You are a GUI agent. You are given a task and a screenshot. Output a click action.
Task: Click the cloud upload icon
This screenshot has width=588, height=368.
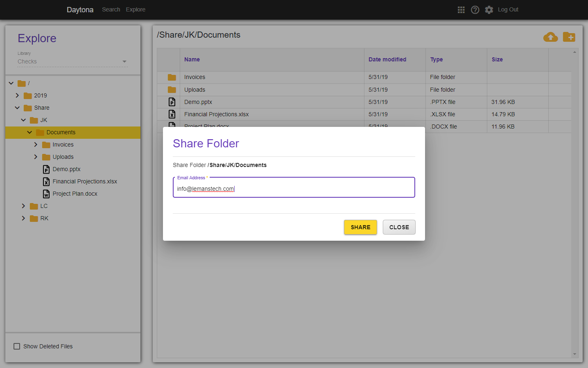click(551, 37)
